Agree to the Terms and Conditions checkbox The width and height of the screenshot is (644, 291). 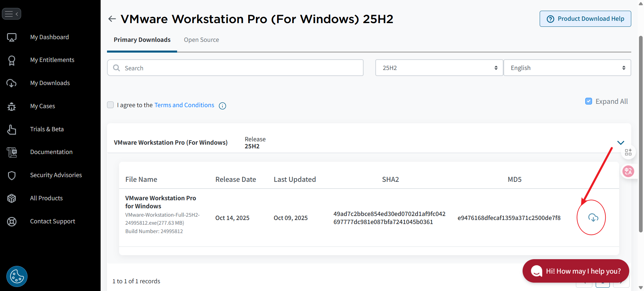click(110, 105)
